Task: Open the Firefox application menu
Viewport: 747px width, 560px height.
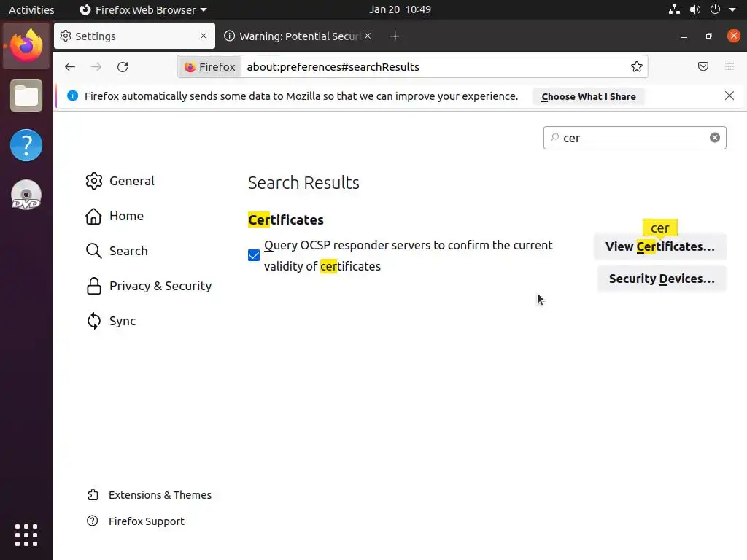Action: pyautogui.click(x=729, y=67)
